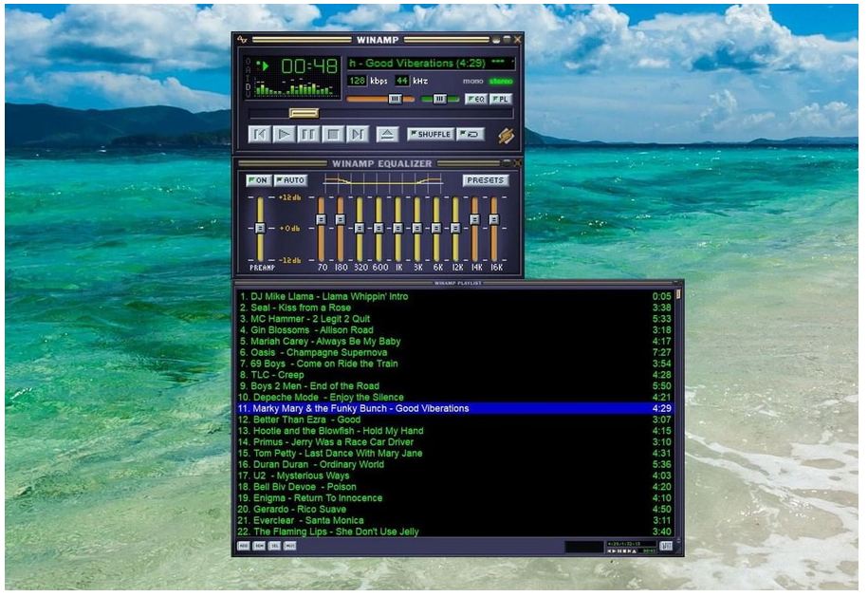868x597 pixels.
Task: Click the 70 Hz band slider handle
Action: click(321, 220)
